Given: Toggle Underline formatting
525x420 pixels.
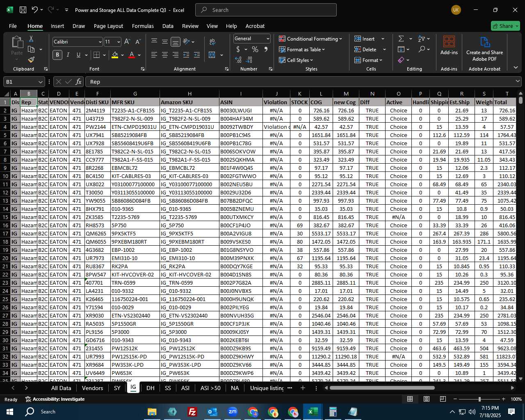Looking at the screenshot, I should click(x=78, y=55).
